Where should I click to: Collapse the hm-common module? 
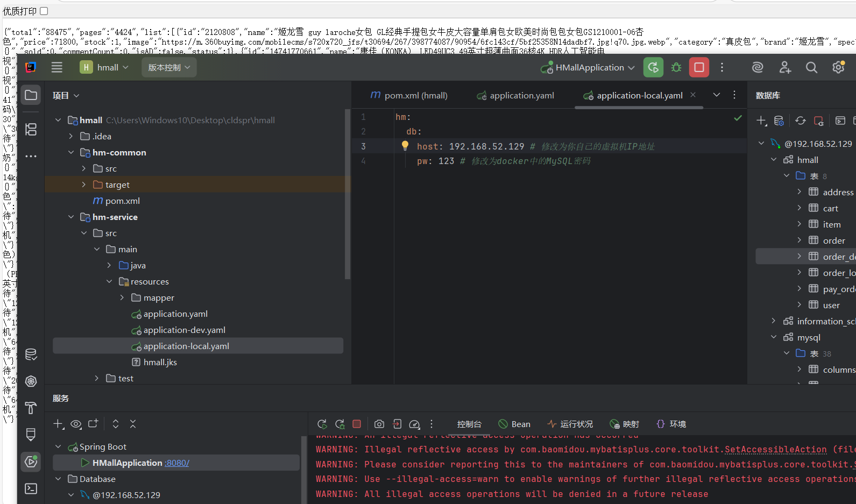tap(71, 152)
